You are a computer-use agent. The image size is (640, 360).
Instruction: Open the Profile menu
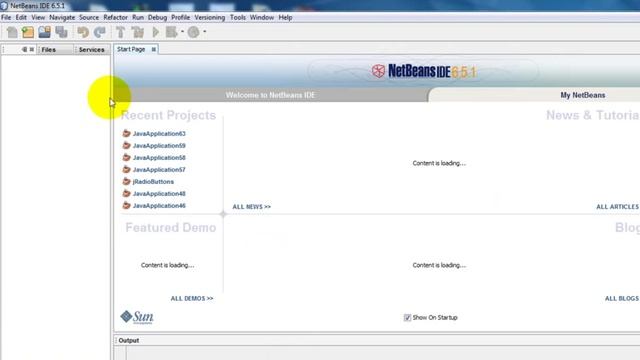(180, 18)
